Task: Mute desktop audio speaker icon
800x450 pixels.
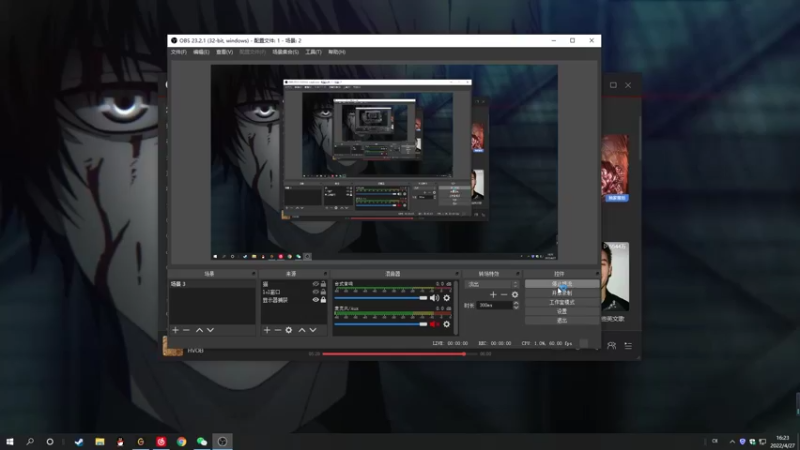Action: click(434, 298)
